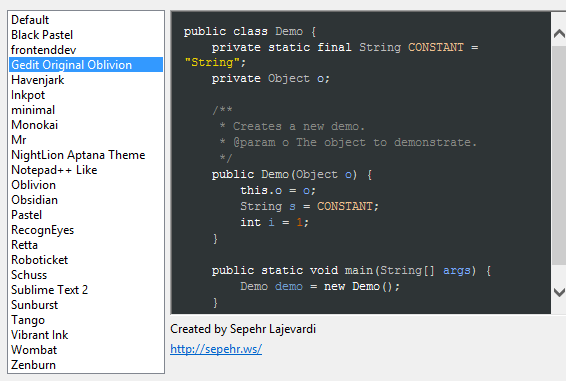
Task: Pick the Havenjark theme
Action: tap(86, 80)
